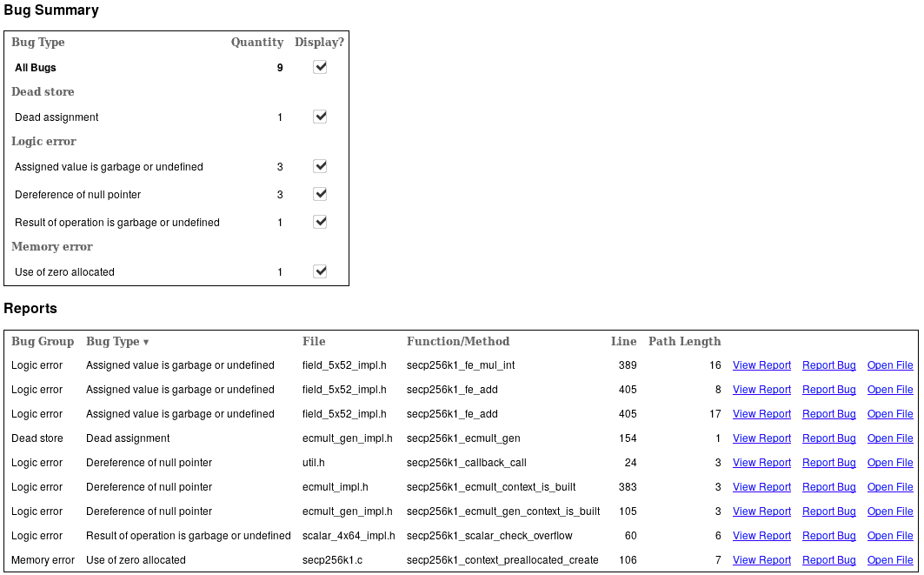Open File for secp256k1_context_preallocated_create

click(x=890, y=560)
